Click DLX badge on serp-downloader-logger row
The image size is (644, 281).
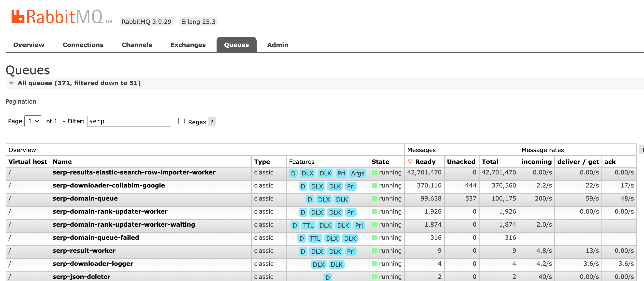click(319, 264)
